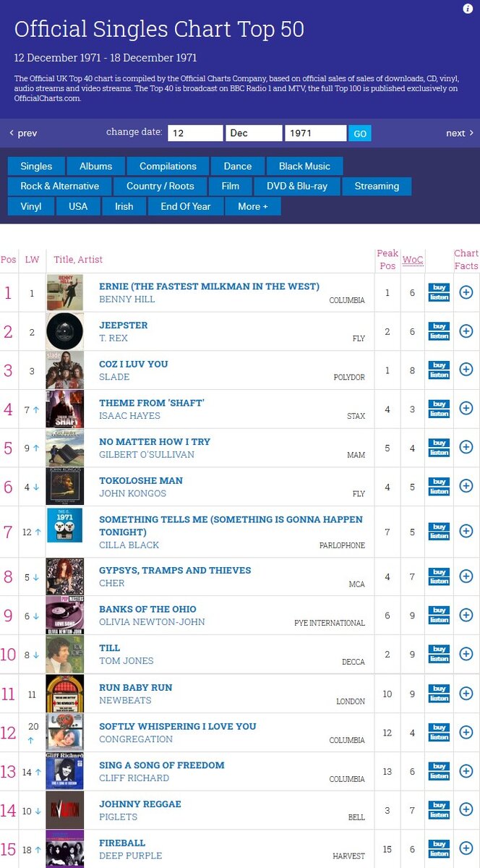Open chart facts plus icon for Run Baby Run
The width and height of the screenshot is (480, 868).
466,694
